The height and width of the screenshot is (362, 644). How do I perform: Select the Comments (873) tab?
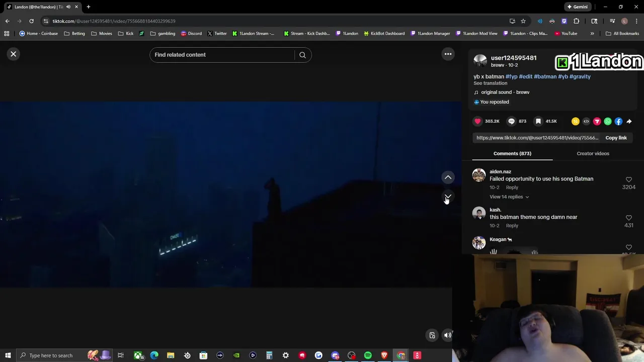click(512, 153)
